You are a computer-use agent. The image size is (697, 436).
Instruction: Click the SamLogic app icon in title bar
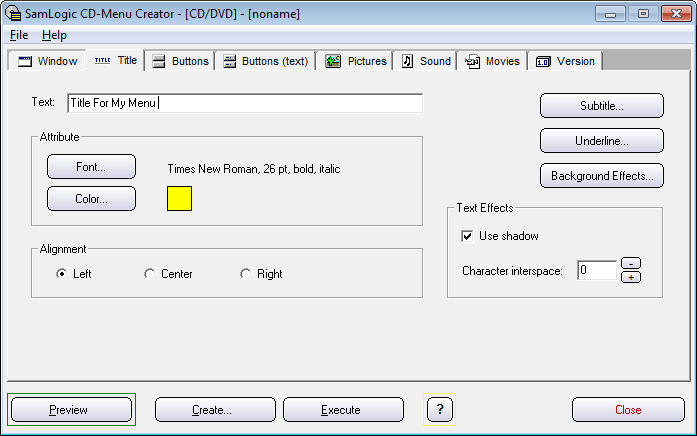click(13, 13)
